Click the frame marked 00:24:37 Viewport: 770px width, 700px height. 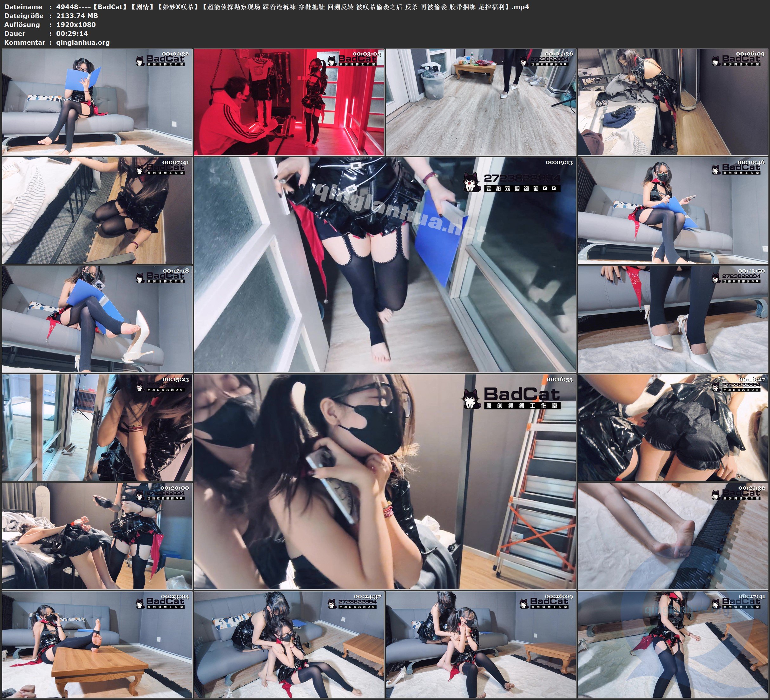click(x=289, y=644)
